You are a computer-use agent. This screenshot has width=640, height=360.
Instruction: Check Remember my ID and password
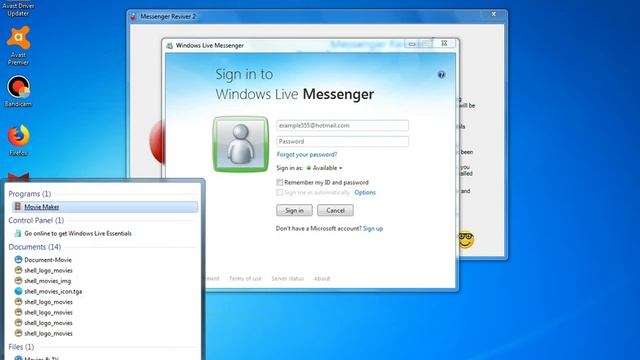[280, 182]
